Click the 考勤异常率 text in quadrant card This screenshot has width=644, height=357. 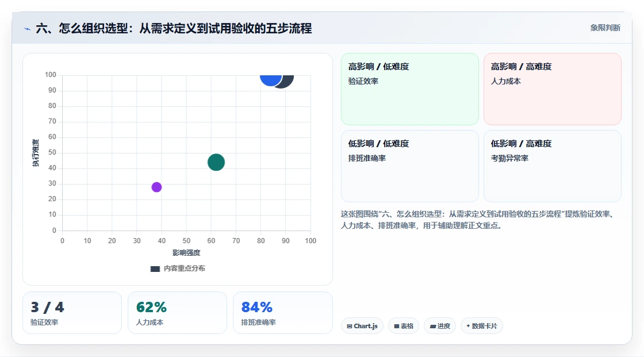tap(509, 158)
